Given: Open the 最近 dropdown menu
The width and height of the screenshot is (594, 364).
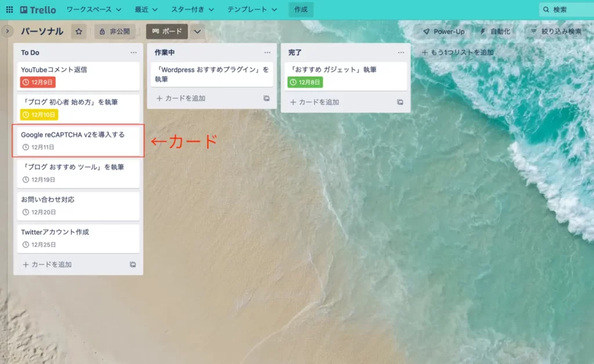Looking at the screenshot, I should click(x=146, y=9).
